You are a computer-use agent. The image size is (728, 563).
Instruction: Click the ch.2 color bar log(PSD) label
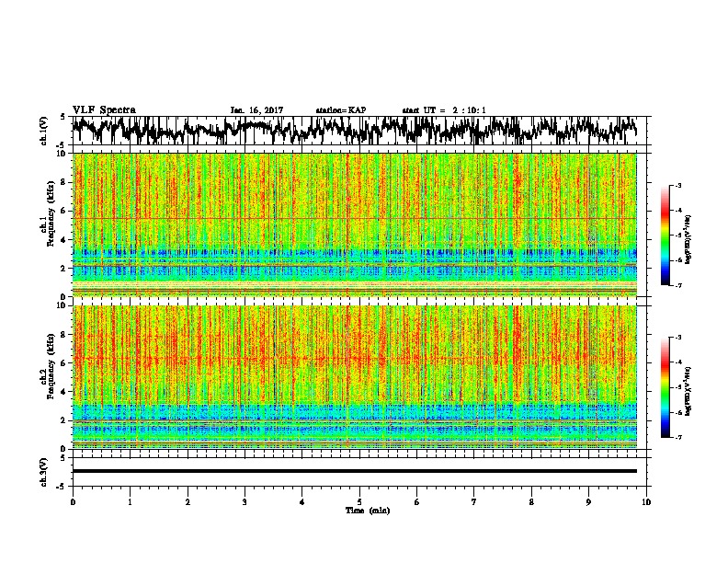[x=688, y=390]
